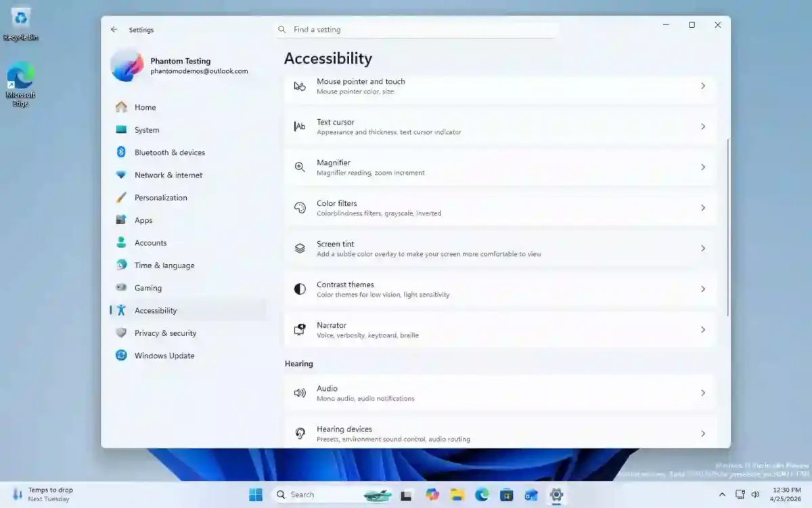The image size is (812, 508).
Task: Open Copilot from the taskbar
Action: [x=432, y=494]
